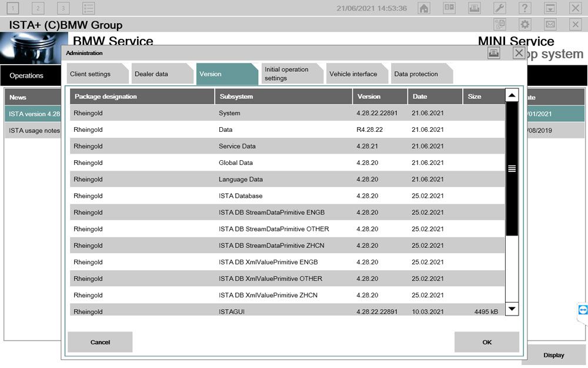Image resolution: width=588 pixels, height=368 pixels.
Task: Switch to the Dealer data tab
Action: click(162, 74)
